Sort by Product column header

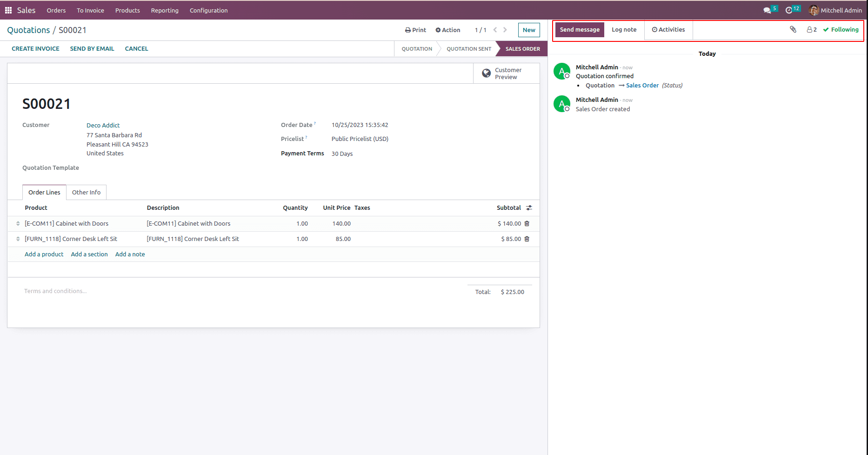36,208
